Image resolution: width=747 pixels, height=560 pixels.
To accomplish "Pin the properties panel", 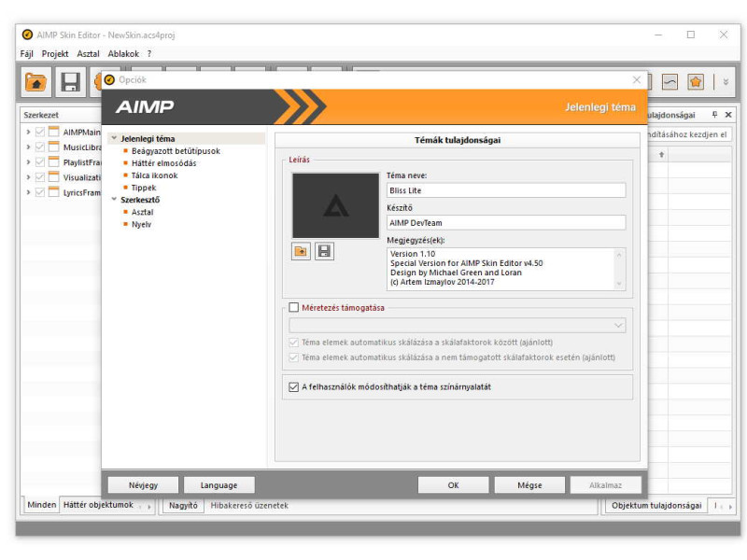I will [714, 114].
